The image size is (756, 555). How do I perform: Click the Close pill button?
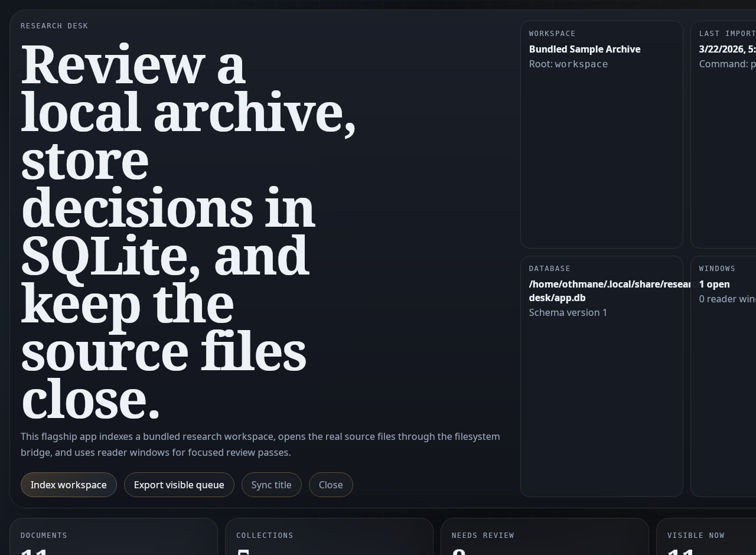[x=331, y=485]
